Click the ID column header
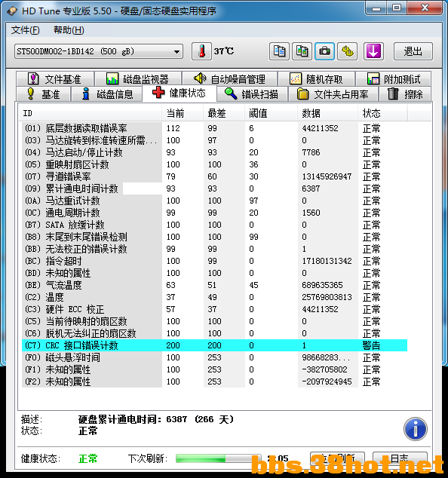The width and height of the screenshot is (448, 478). (90, 113)
